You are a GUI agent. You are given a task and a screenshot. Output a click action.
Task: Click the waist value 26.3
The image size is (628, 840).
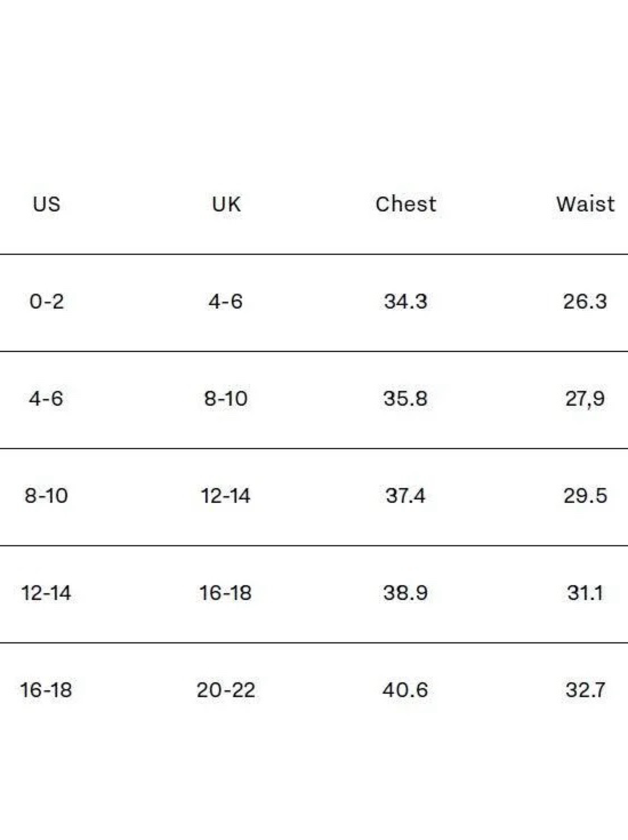coord(585,301)
